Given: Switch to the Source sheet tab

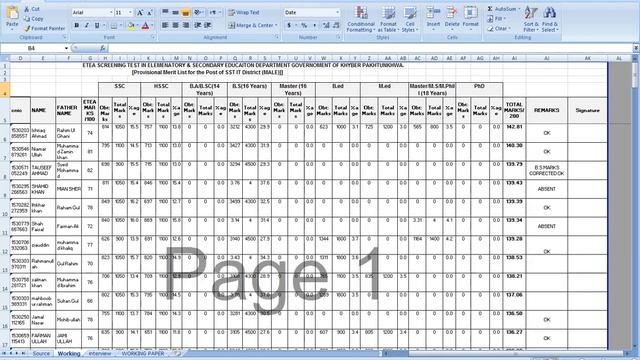Looking at the screenshot, I should [x=41, y=353].
